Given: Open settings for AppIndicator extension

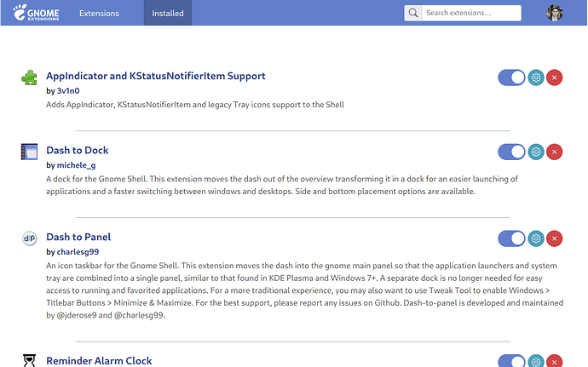Looking at the screenshot, I should pyautogui.click(x=536, y=77).
